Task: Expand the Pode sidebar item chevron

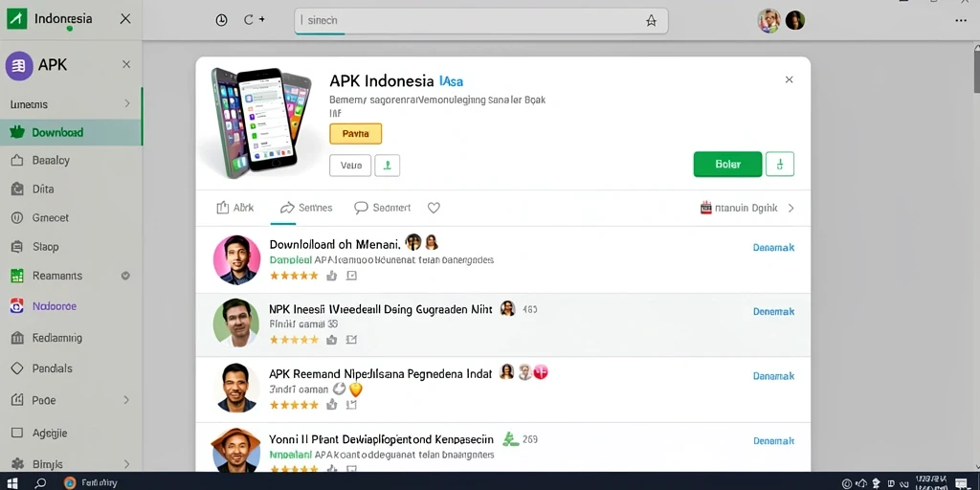Action: pyautogui.click(x=126, y=400)
